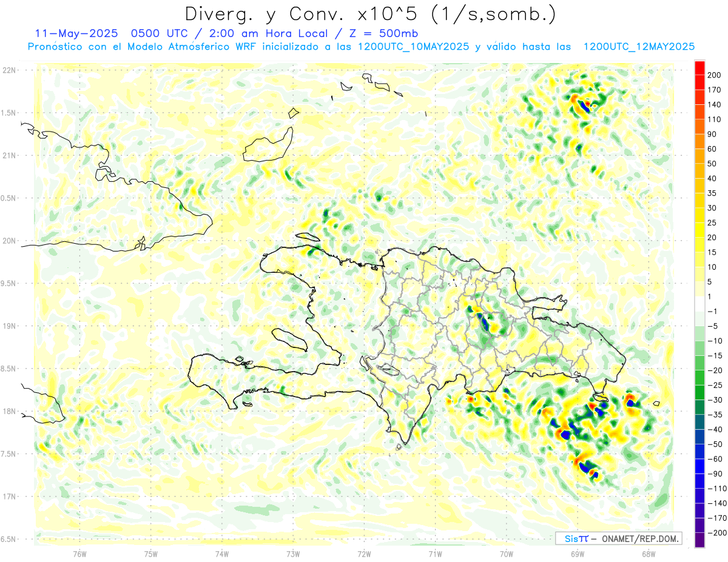Viewport: 728px width, 562px height.
Task: Click the '75W' longitude label
Action: (x=151, y=554)
